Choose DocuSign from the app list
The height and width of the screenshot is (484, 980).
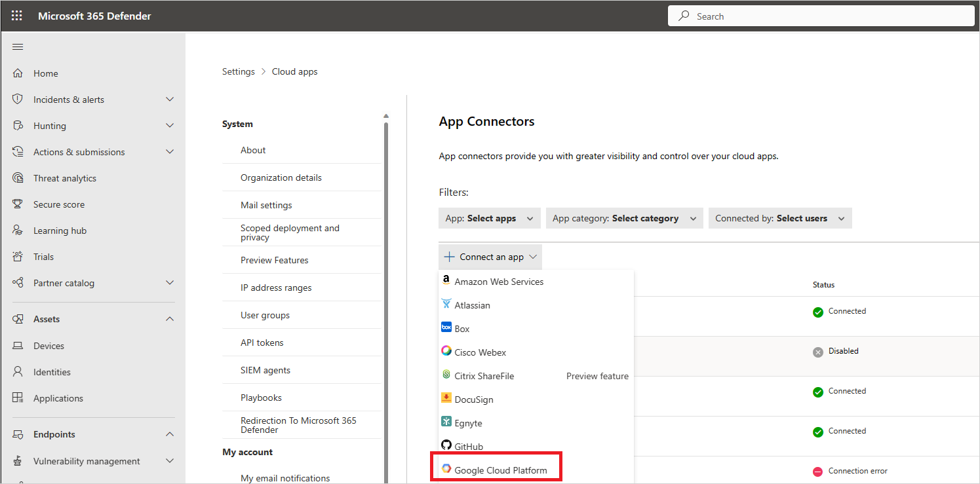tap(536, 400)
